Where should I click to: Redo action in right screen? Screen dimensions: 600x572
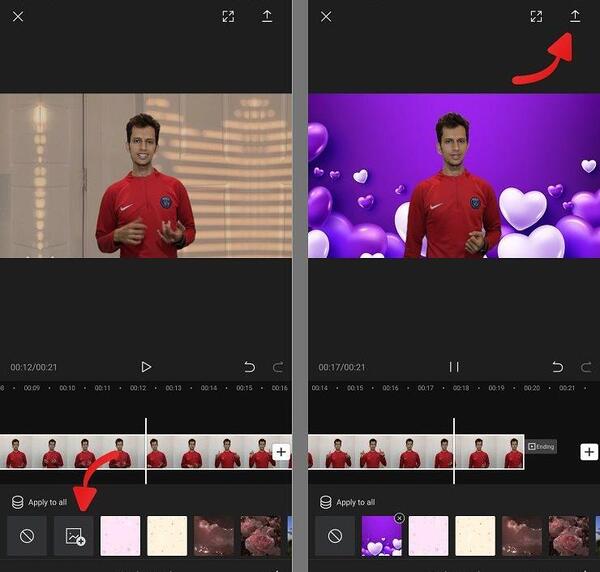pyautogui.click(x=586, y=367)
